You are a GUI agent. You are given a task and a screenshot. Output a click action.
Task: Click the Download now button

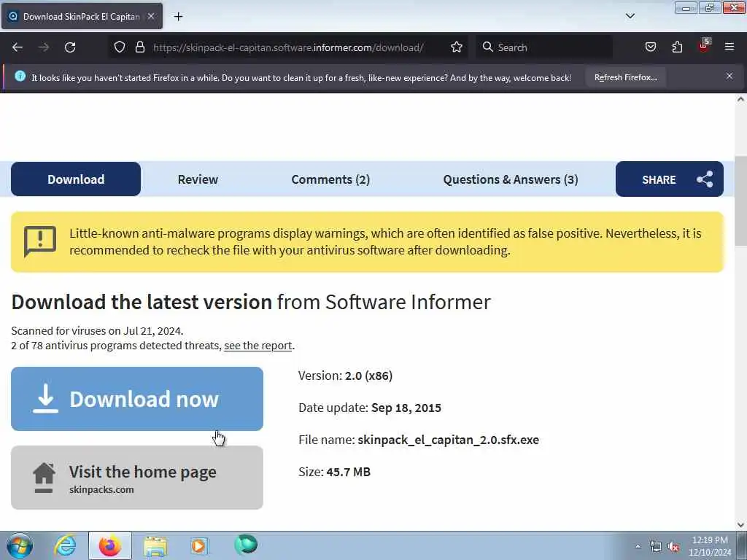click(x=137, y=399)
